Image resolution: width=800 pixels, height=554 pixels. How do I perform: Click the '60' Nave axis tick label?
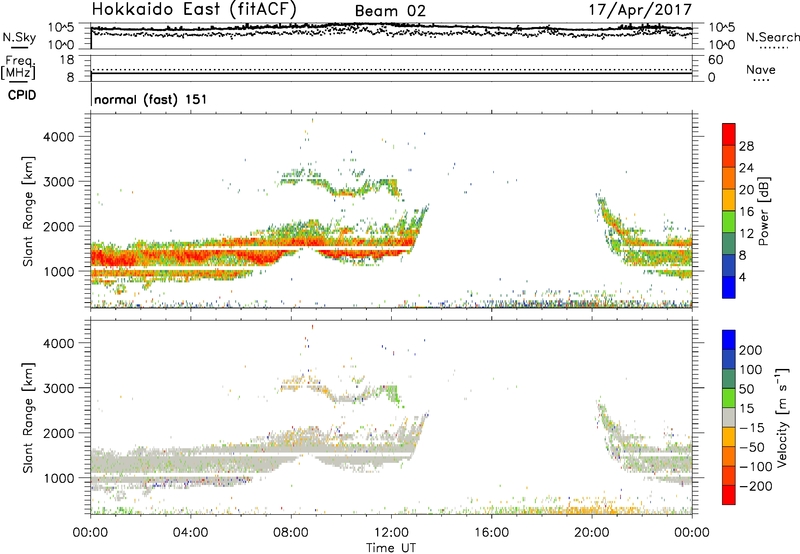[x=716, y=60]
